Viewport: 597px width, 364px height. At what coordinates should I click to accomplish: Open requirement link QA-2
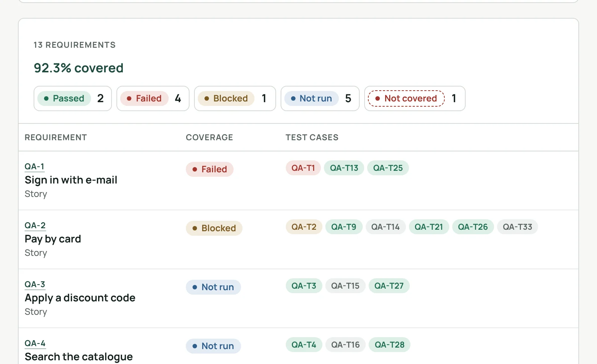pyautogui.click(x=35, y=225)
